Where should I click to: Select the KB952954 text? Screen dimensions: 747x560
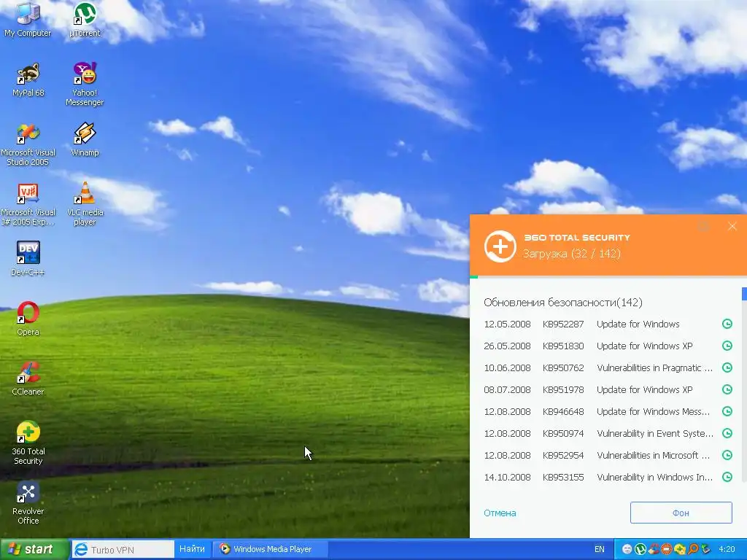(x=563, y=455)
